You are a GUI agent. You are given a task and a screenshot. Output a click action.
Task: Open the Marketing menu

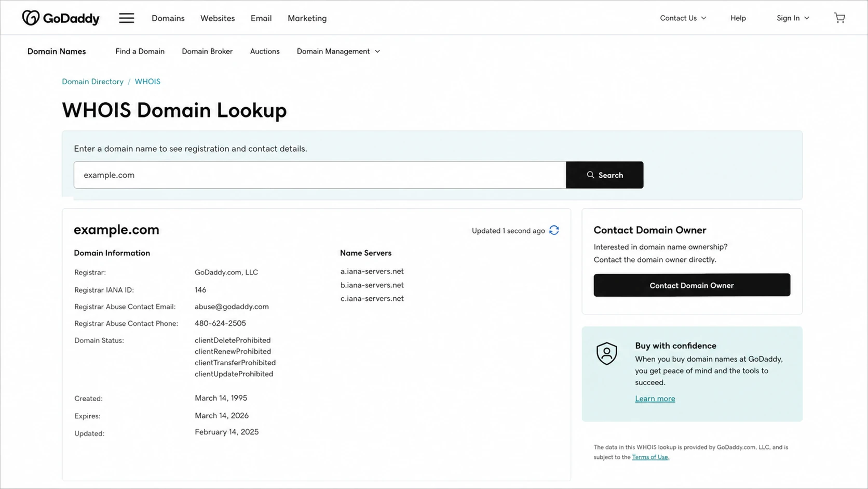(x=307, y=18)
